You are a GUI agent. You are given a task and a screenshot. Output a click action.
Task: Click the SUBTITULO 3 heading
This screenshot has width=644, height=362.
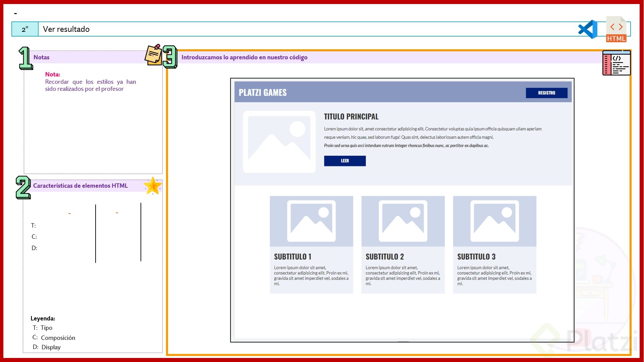[476, 257]
